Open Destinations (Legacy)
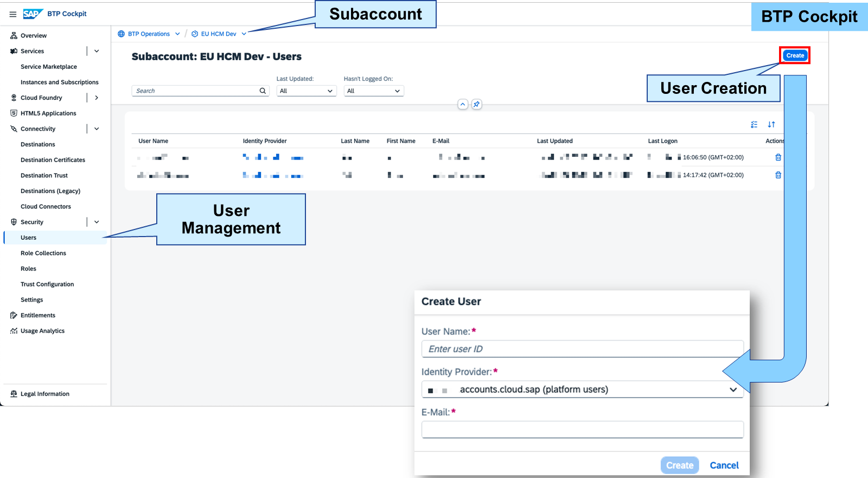Screen dimensions: 868x478 point(50,191)
